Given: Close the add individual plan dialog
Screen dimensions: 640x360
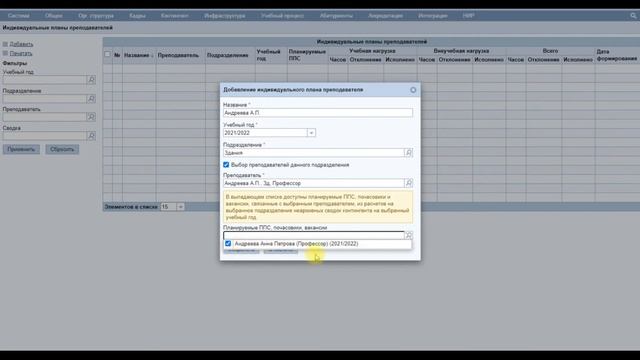Looking at the screenshot, I should tap(413, 90).
